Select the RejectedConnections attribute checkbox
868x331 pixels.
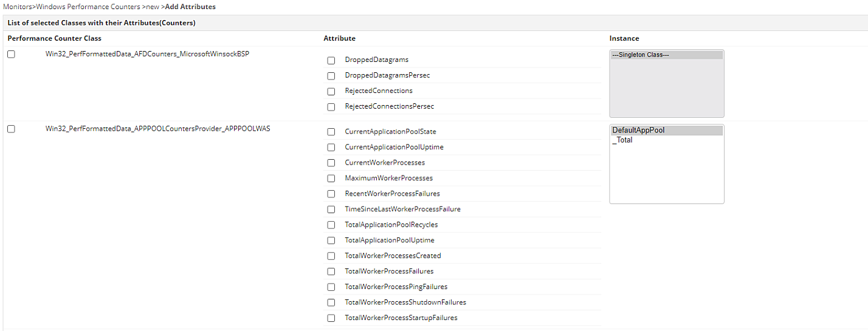(x=331, y=92)
